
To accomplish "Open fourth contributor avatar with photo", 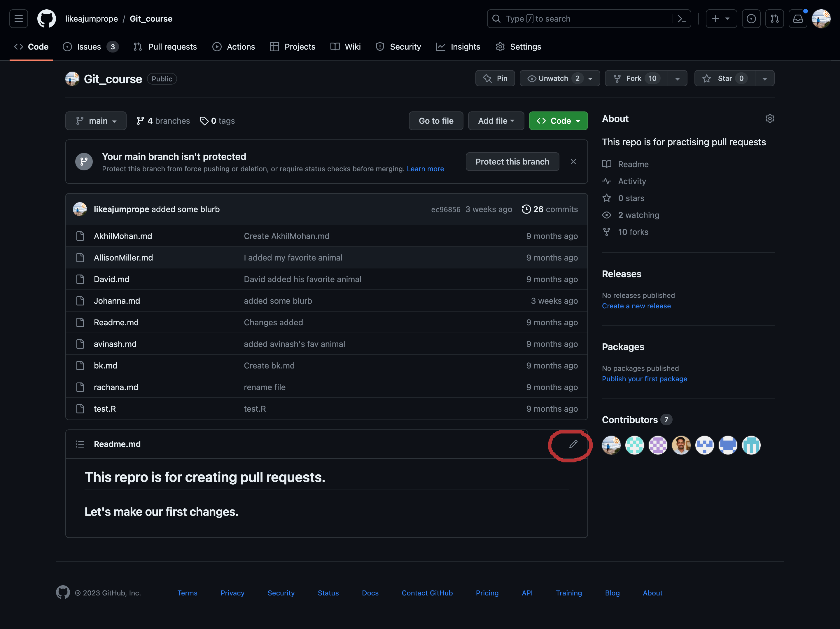I will [x=681, y=445].
